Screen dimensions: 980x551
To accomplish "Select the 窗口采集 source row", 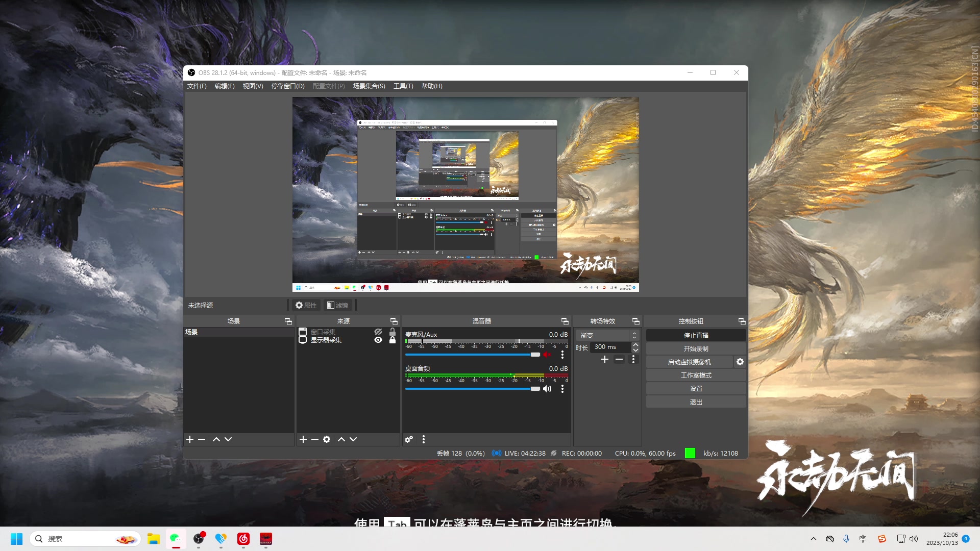I will [347, 332].
